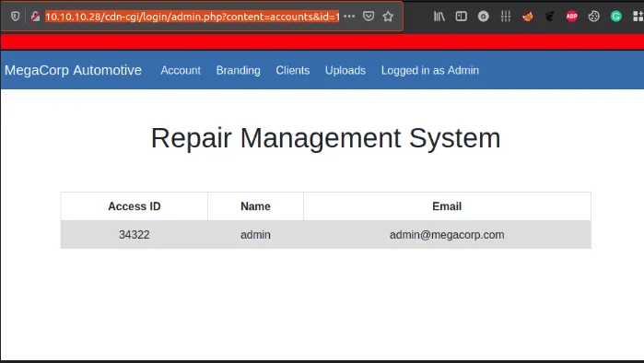
Task: Open the orange fox extension icon
Action: 528,17
